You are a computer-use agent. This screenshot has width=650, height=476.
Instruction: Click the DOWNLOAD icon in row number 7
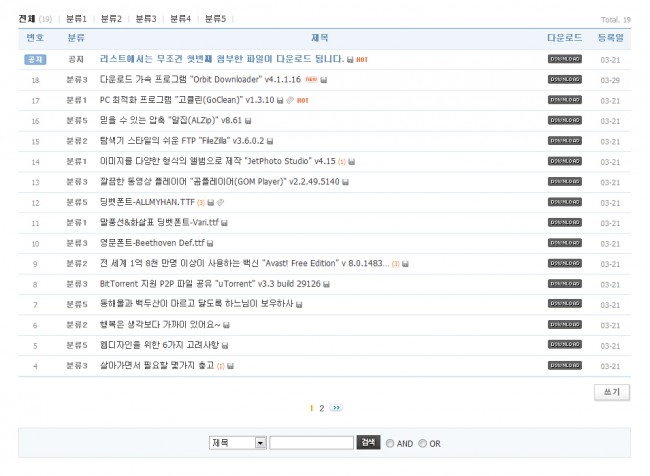(x=564, y=304)
